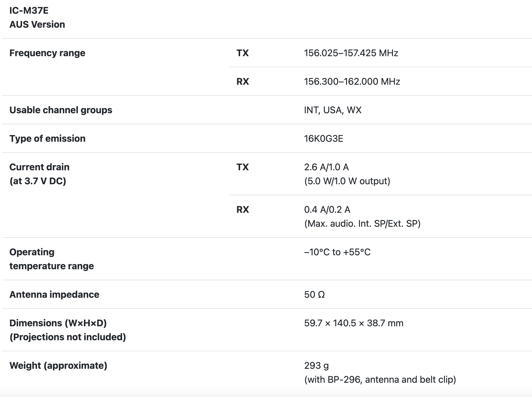Click the 50 Ω impedance value
This screenshot has height=397, width=532.
coord(314,295)
